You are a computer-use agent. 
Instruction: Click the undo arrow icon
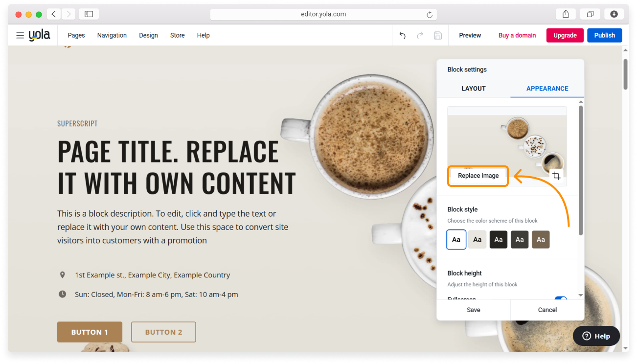coord(402,35)
